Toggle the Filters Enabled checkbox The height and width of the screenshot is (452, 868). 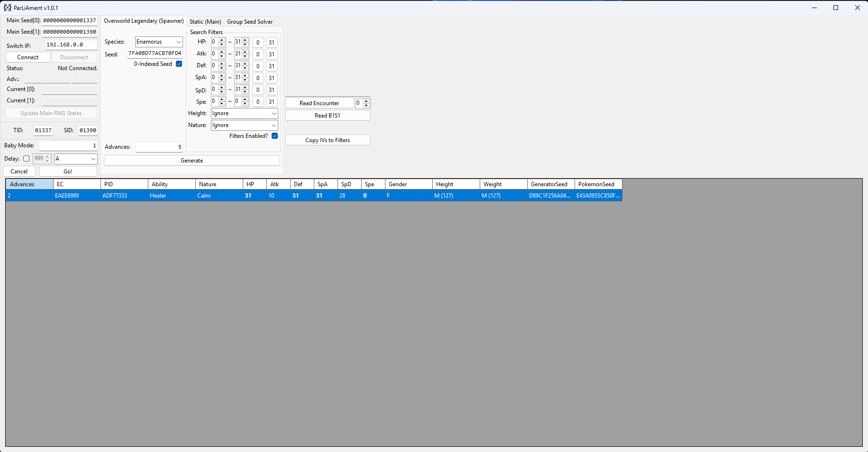click(274, 136)
